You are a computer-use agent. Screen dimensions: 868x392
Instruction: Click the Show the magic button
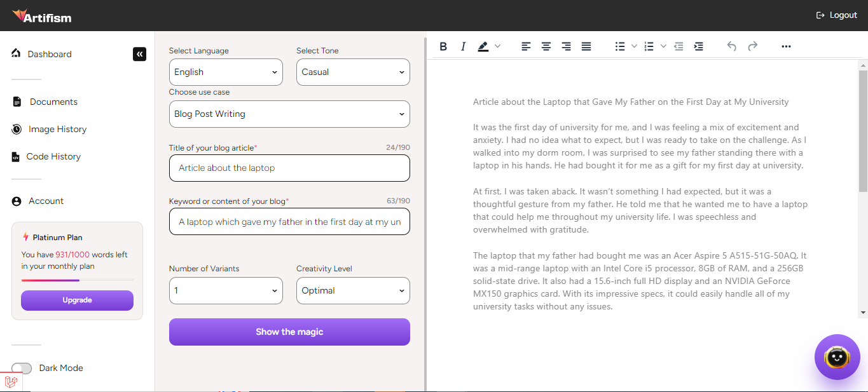click(x=289, y=332)
